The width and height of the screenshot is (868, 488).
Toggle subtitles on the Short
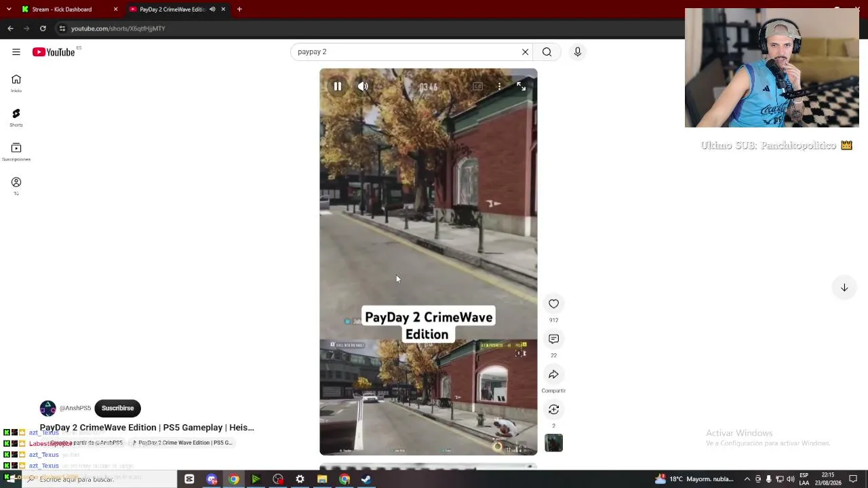click(477, 87)
